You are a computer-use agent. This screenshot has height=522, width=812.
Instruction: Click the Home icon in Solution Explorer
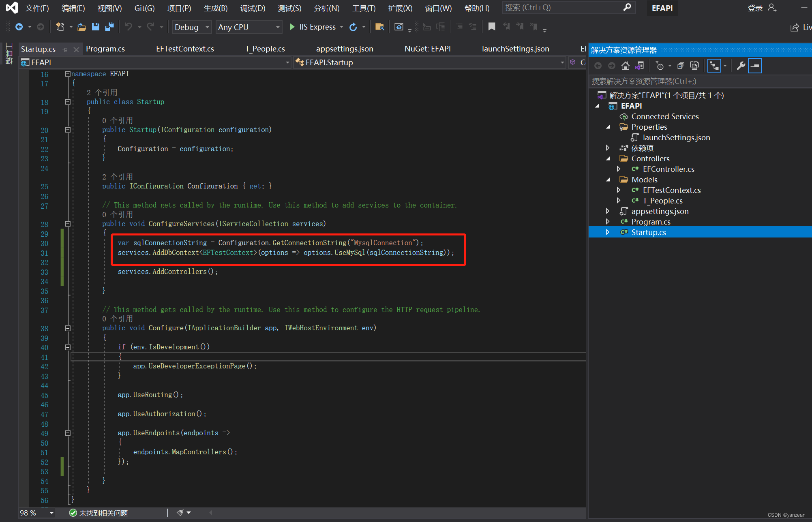point(626,66)
